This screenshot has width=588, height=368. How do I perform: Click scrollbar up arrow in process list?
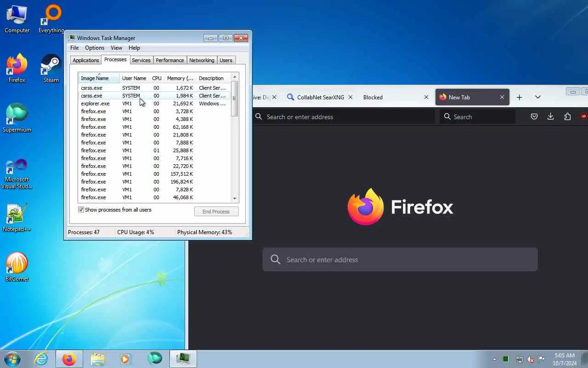tap(235, 77)
